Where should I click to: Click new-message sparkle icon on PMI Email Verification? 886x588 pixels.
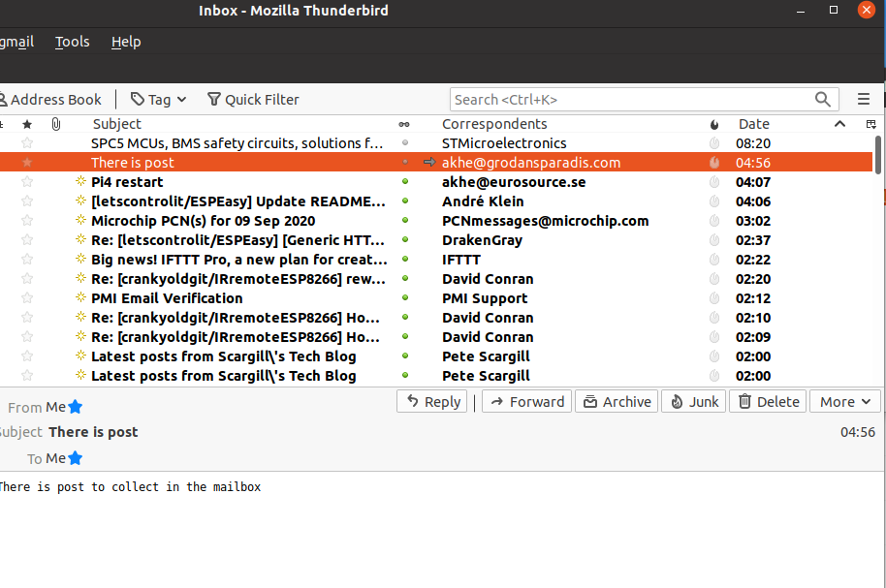coord(80,297)
